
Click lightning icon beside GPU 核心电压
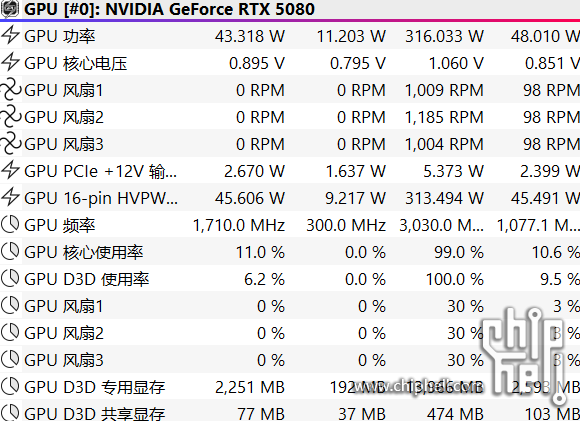click(x=10, y=63)
